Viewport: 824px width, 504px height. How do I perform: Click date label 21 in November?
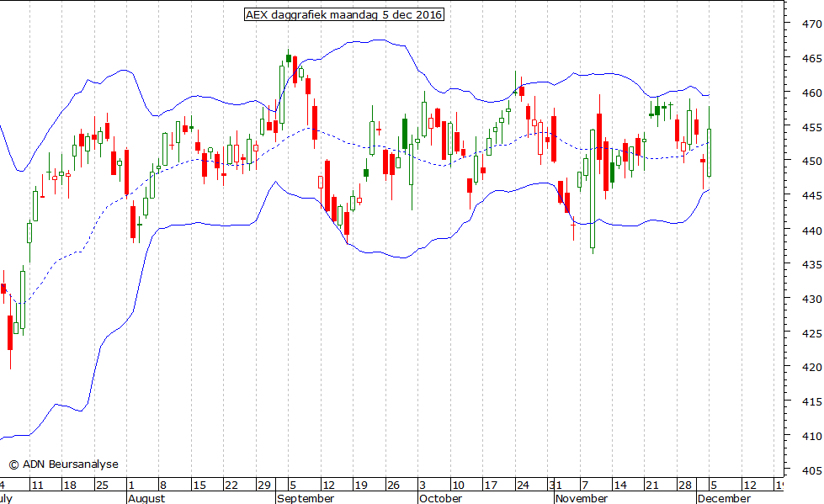(652, 485)
